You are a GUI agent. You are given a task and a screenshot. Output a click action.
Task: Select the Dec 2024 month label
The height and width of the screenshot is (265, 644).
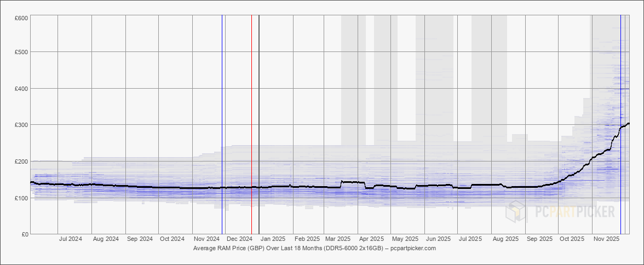239,239
